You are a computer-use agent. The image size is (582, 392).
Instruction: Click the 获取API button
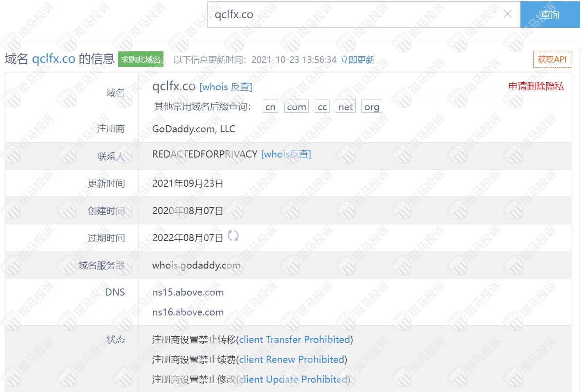point(552,60)
